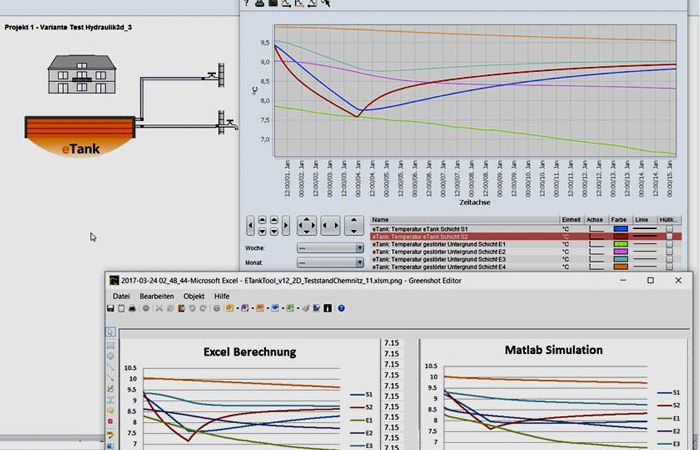Click the save icon in Greenshot toolbar
This screenshot has height=450, width=700.
point(112,310)
